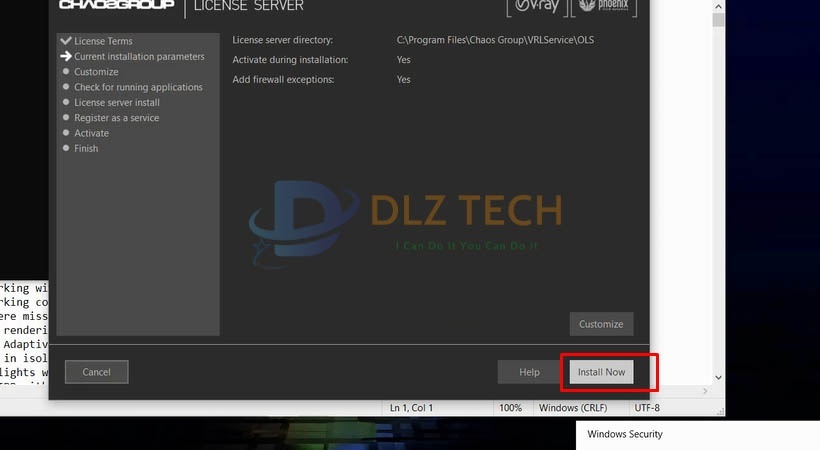This screenshot has height=450, width=820.
Task: Open the Windows Security notification
Action: point(625,434)
